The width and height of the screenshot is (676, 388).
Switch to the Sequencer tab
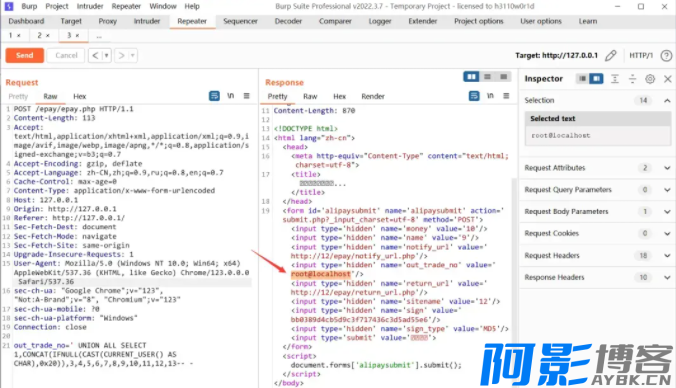[x=240, y=21]
